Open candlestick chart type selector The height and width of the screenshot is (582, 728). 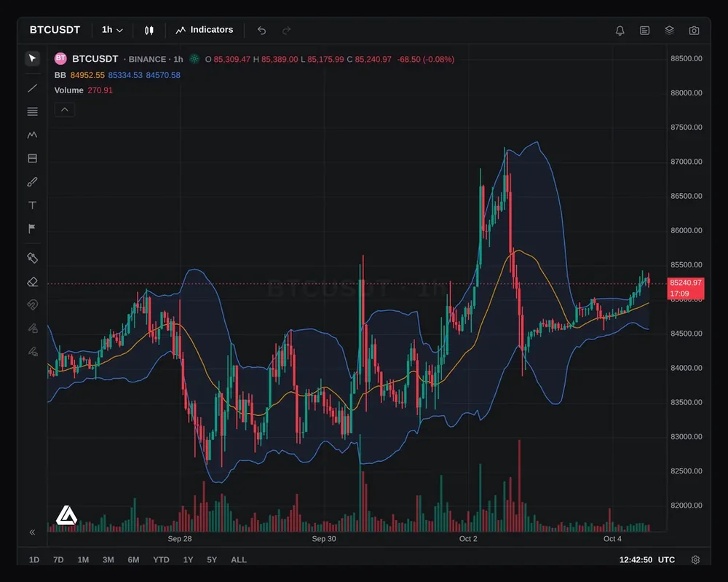[x=149, y=30]
